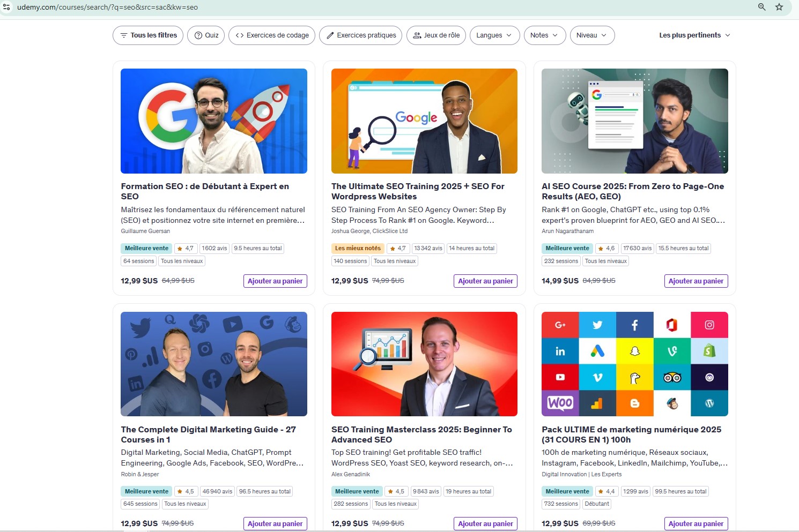This screenshot has height=532, width=799.
Task: Add AI SEO Course 2025 to cart
Action: click(x=696, y=281)
